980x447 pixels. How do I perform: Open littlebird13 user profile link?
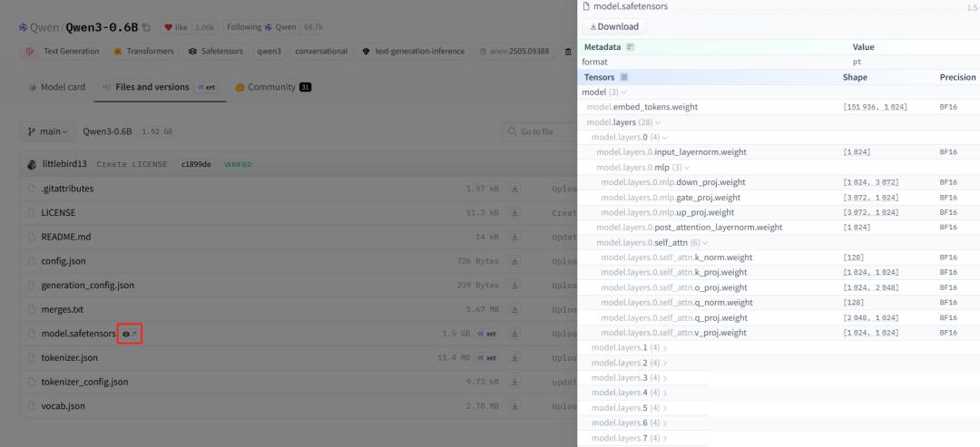(64, 164)
